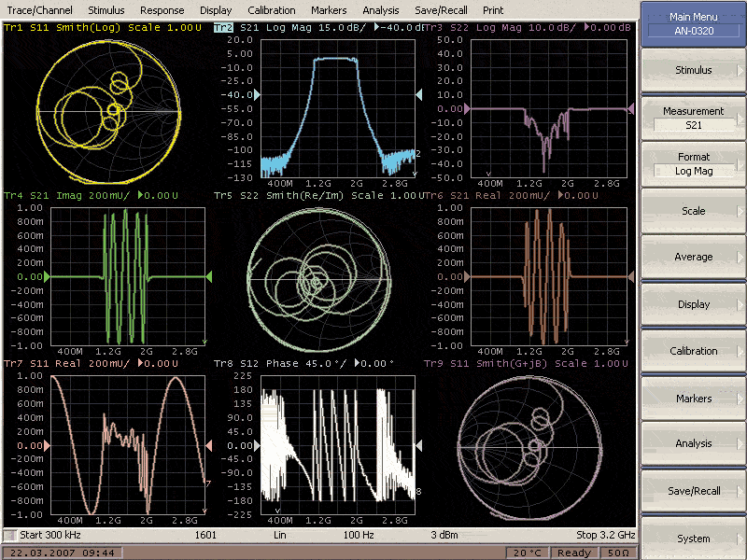The image size is (747, 560).
Task: Open the Format Log Mag softkey
Action: [x=693, y=164]
